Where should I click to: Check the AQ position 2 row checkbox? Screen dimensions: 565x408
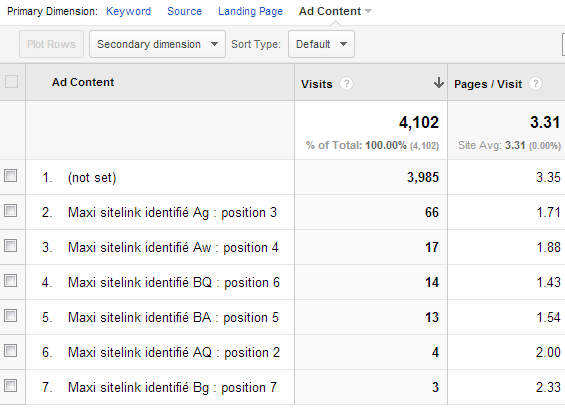10,350
